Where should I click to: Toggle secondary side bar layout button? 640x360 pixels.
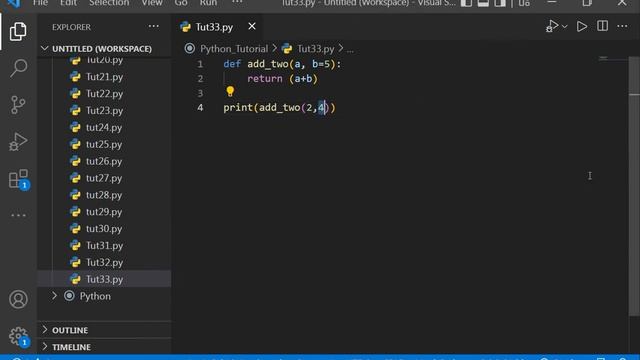(500, 3)
